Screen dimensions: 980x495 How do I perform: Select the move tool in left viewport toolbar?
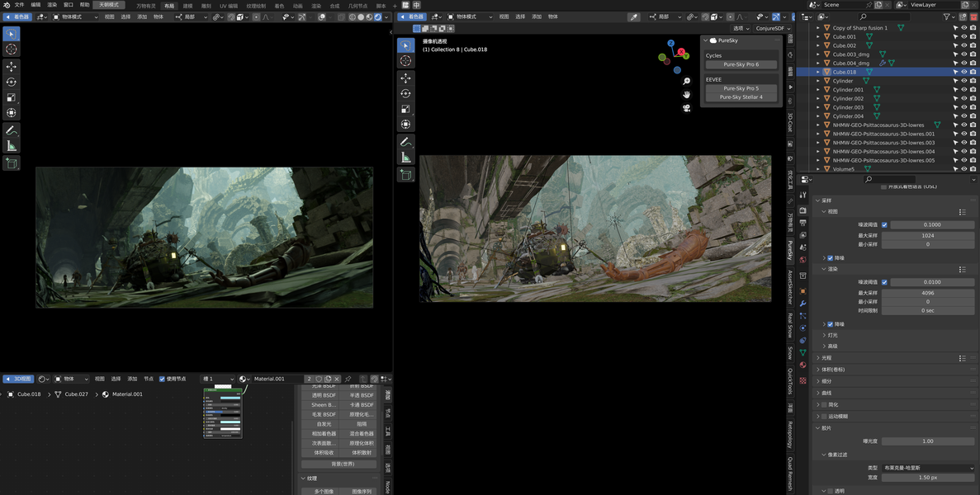12,66
